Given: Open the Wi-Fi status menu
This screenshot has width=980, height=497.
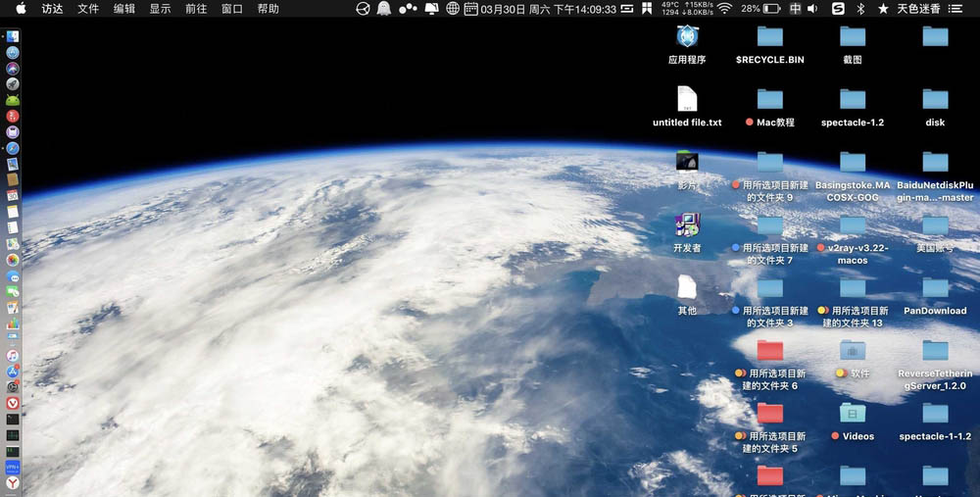Looking at the screenshot, I should click(x=724, y=9).
